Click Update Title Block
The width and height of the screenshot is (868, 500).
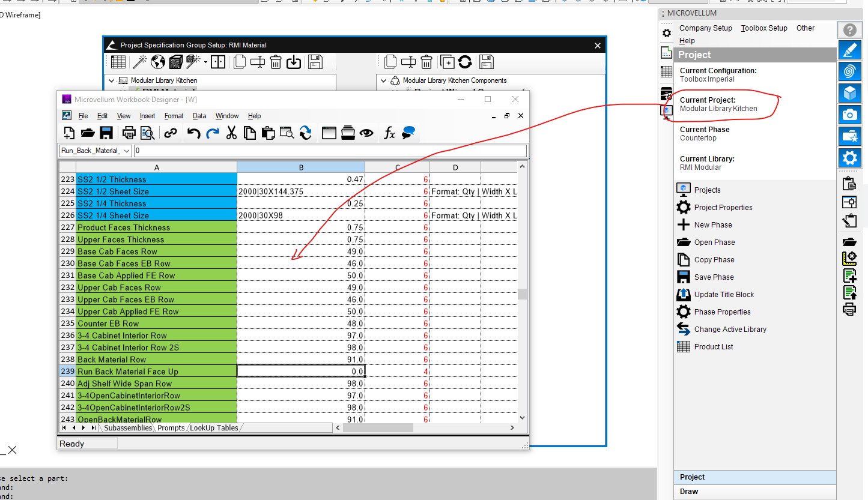click(724, 294)
